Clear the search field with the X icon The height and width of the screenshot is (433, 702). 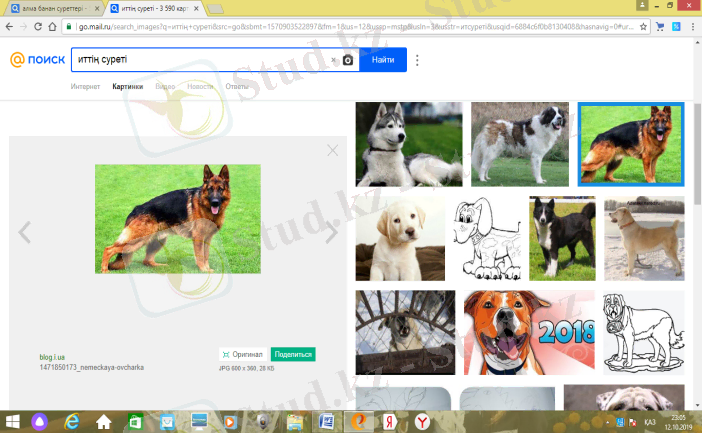[x=334, y=60]
